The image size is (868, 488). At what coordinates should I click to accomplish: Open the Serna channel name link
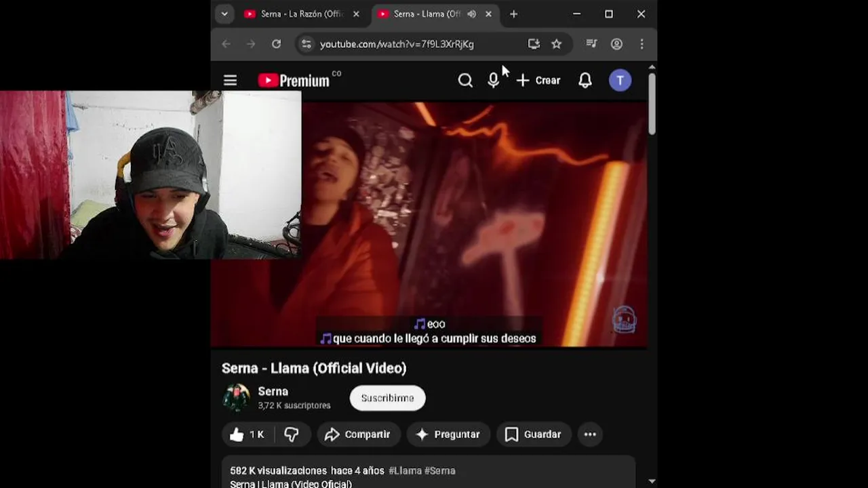273,392
